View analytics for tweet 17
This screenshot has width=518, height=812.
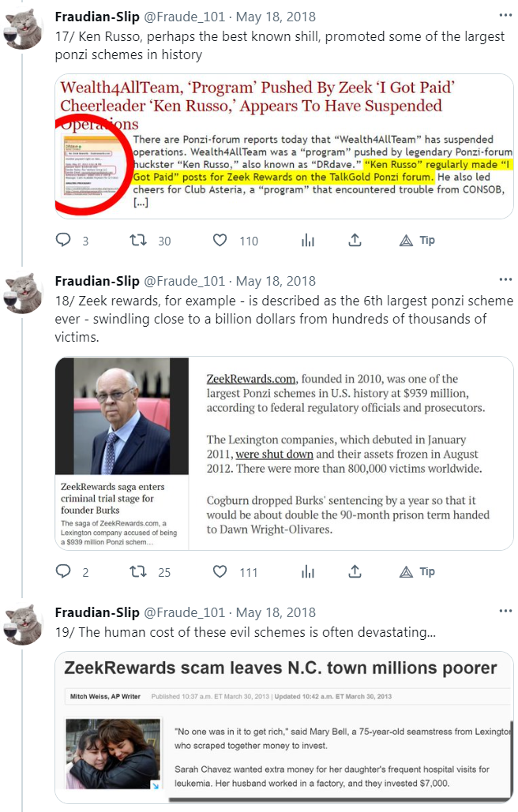(x=308, y=240)
